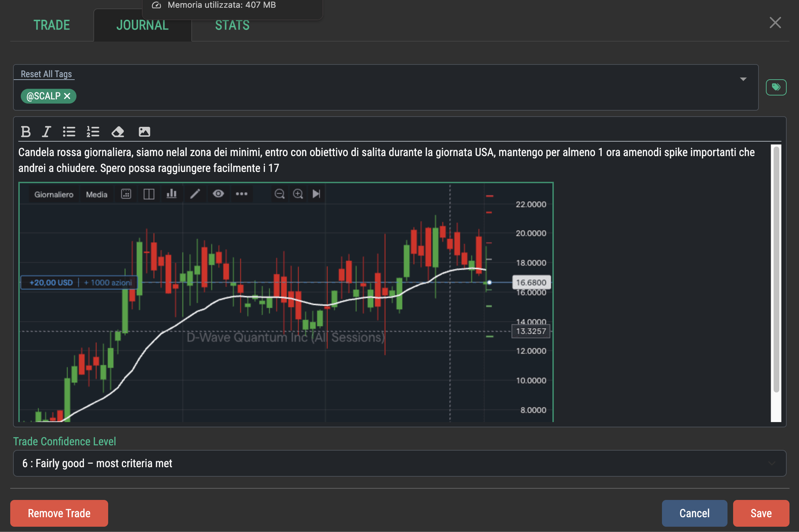
Task: Click the green tag manager icon
Action: (776, 87)
